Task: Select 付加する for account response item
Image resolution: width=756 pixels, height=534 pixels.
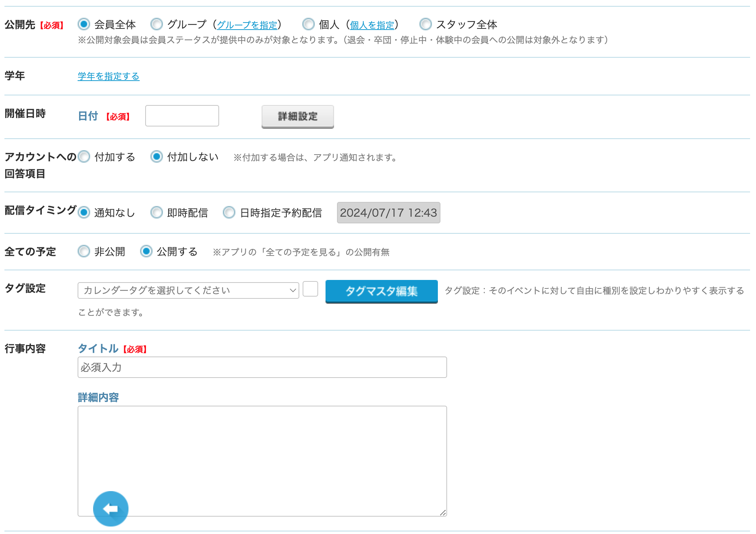Action: [84, 156]
